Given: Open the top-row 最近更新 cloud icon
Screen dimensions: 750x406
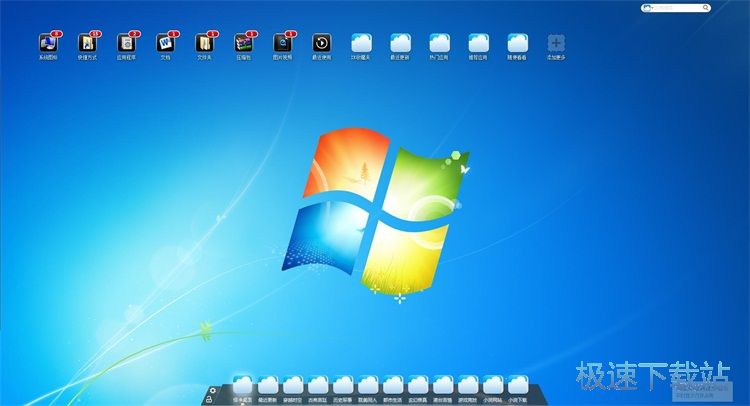Looking at the screenshot, I should [x=400, y=43].
